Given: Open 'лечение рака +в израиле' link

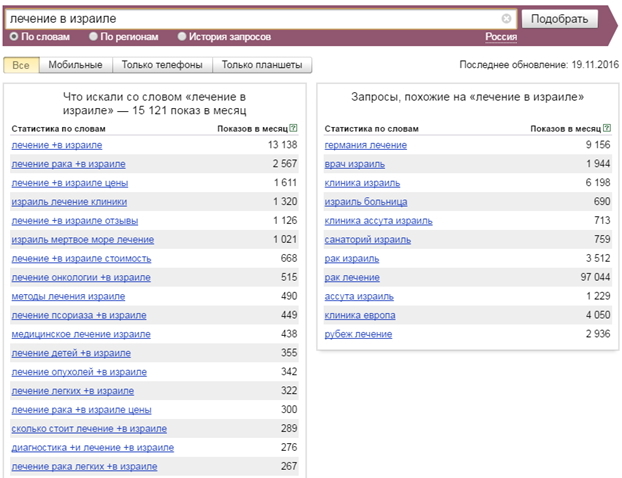Looking at the screenshot, I should (x=68, y=164).
